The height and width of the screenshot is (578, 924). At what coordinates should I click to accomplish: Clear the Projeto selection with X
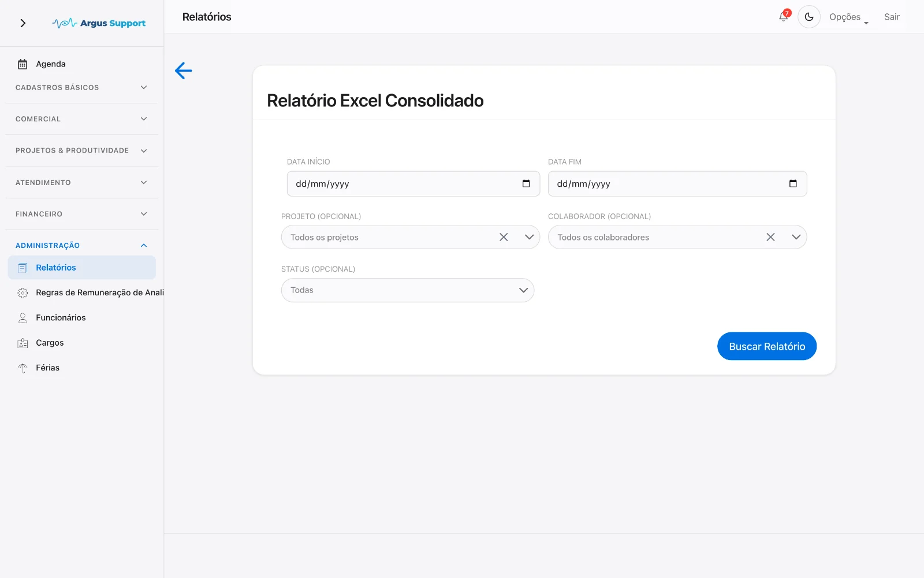point(504,237)
